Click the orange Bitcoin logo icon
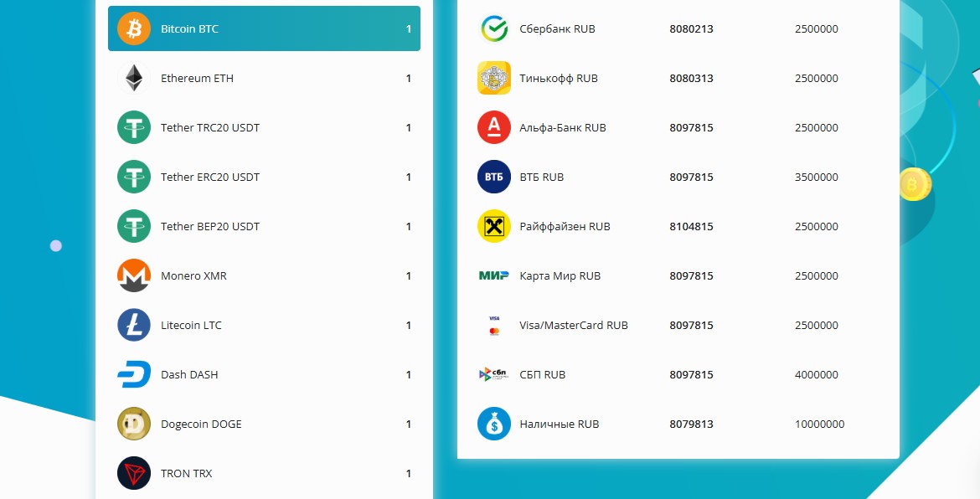The width and height of the screenshot is (980, 499). pos(134,28)
